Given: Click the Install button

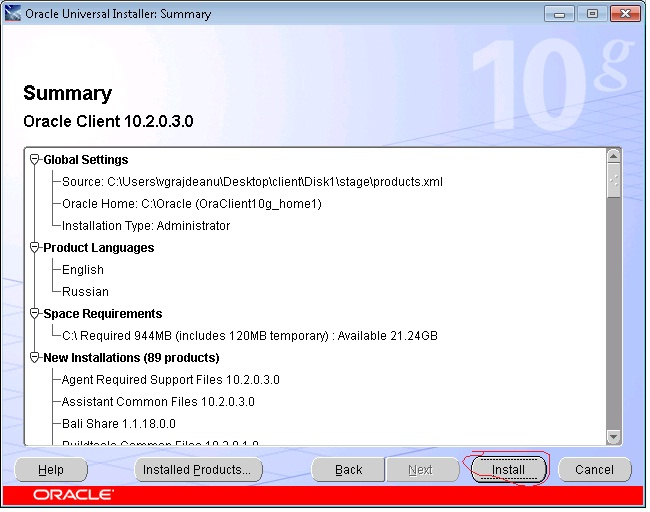Looking at the screenshot, I should pyautogui.click(x=508, y=470).
